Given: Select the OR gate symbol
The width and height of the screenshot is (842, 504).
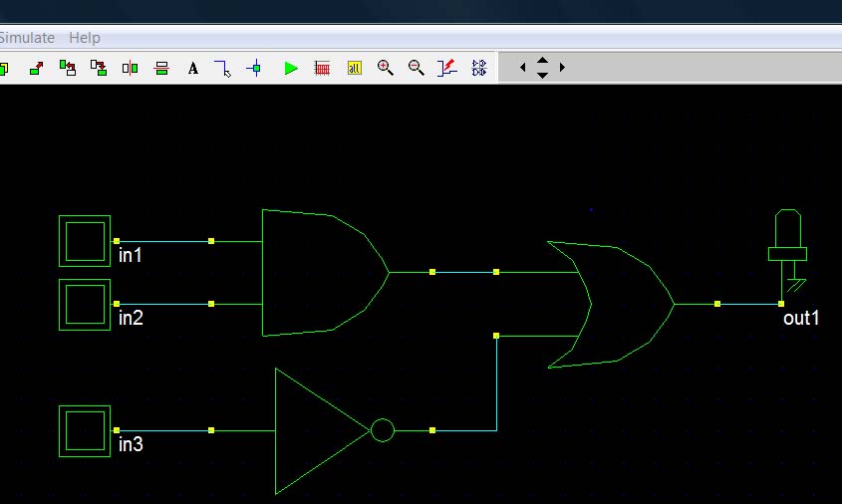Looking at the screenshot, I should pos(611,305).
